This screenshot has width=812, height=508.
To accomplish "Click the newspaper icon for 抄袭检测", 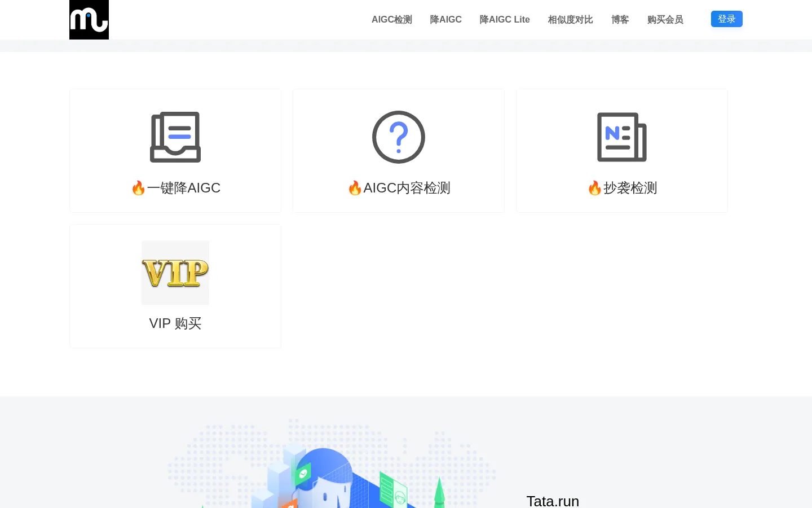I will 622,137.
